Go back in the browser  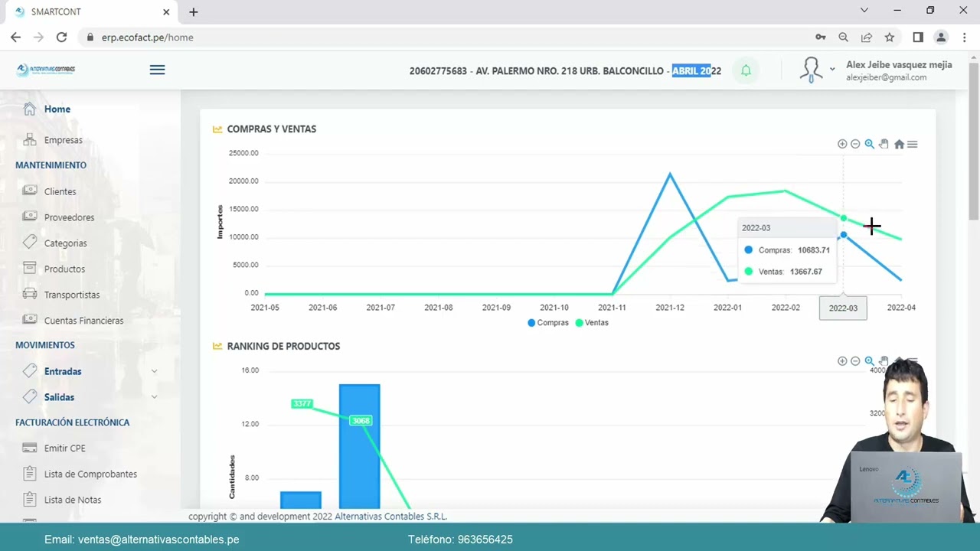(x=15, y=37)
